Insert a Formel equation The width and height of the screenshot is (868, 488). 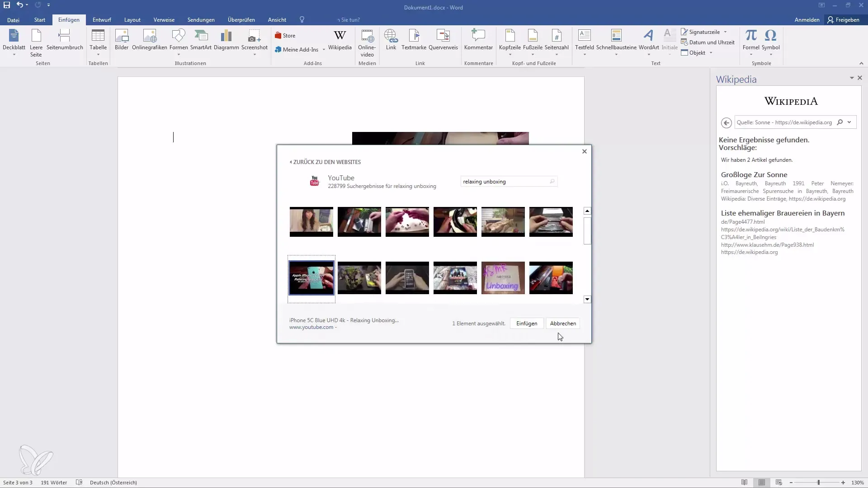(x=751, y=43)
